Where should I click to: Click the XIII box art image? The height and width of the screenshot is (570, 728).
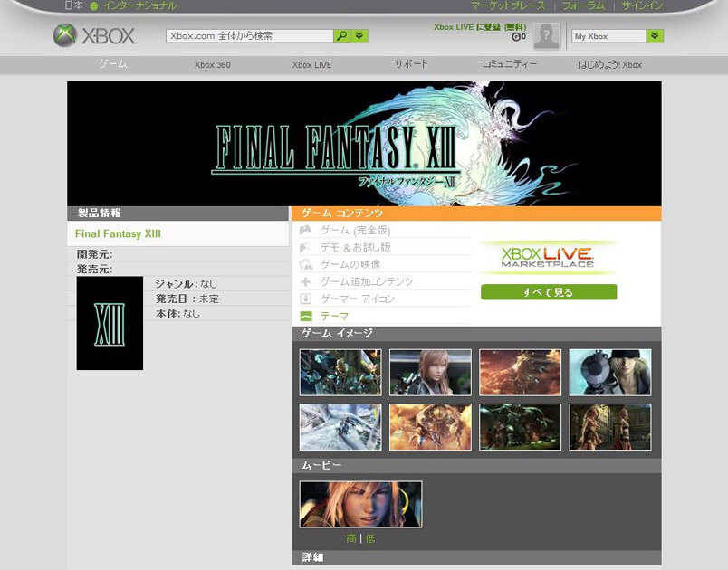tap(110, 323)
